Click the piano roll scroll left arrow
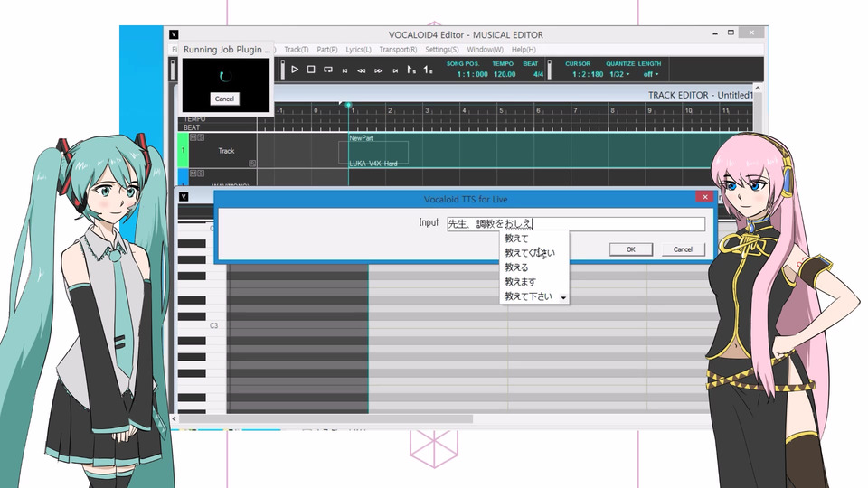 pos(174,418)
